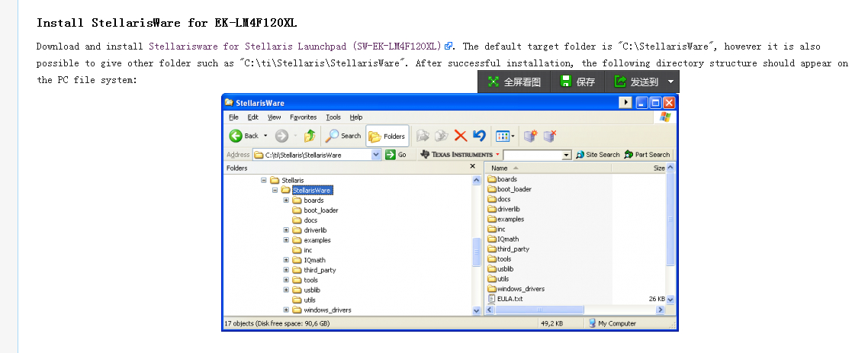
Task: Click the My Computer status bar icon
Action: [x=592, y=323]
